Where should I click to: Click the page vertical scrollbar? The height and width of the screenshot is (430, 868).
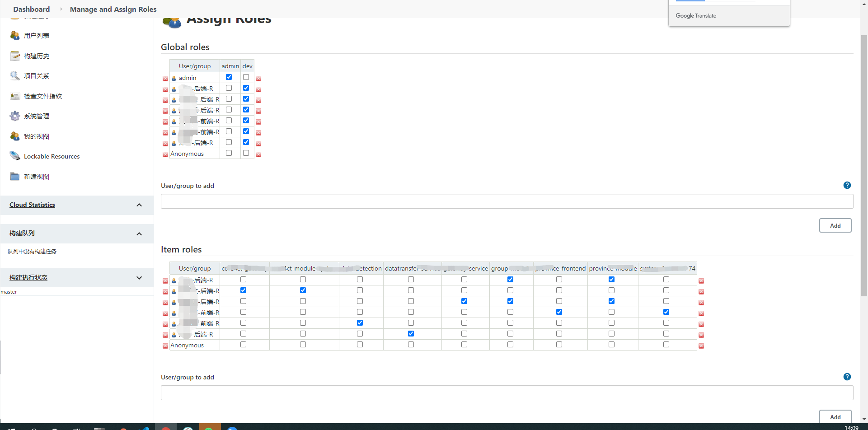click(x=864, y=165)
